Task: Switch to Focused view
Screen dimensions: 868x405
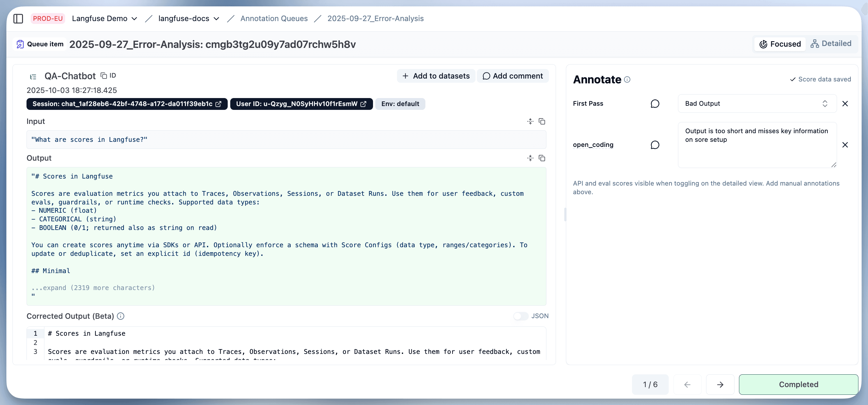Action: [x=780, y=44]
